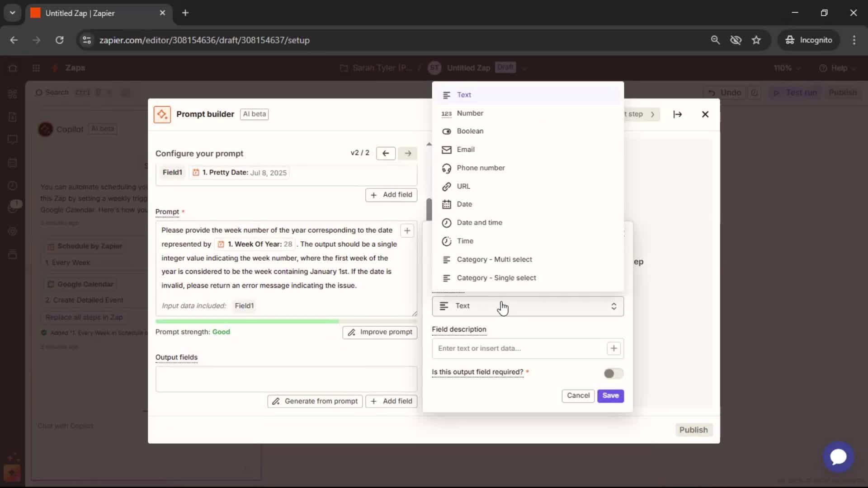Click Test run in the editor toolbar

[796, 93]
